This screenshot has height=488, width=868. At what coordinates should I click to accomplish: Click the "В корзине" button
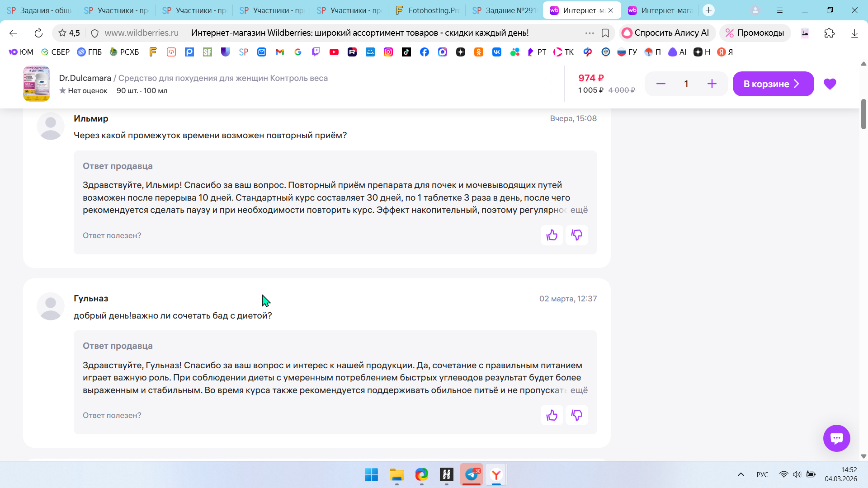pos(773,84)
